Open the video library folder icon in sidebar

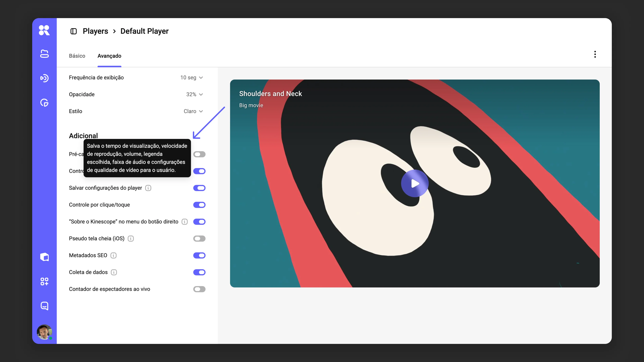[44, 54]
